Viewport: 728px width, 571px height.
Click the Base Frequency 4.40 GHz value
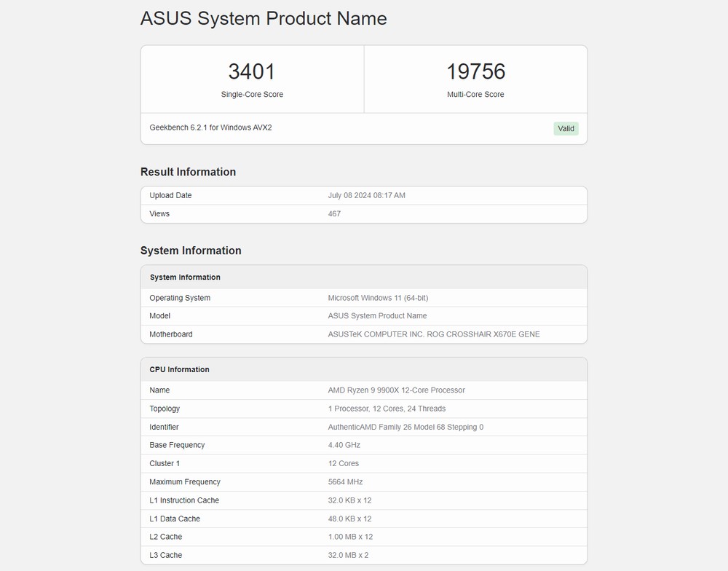pyautogui.click(x=344, y=445)
